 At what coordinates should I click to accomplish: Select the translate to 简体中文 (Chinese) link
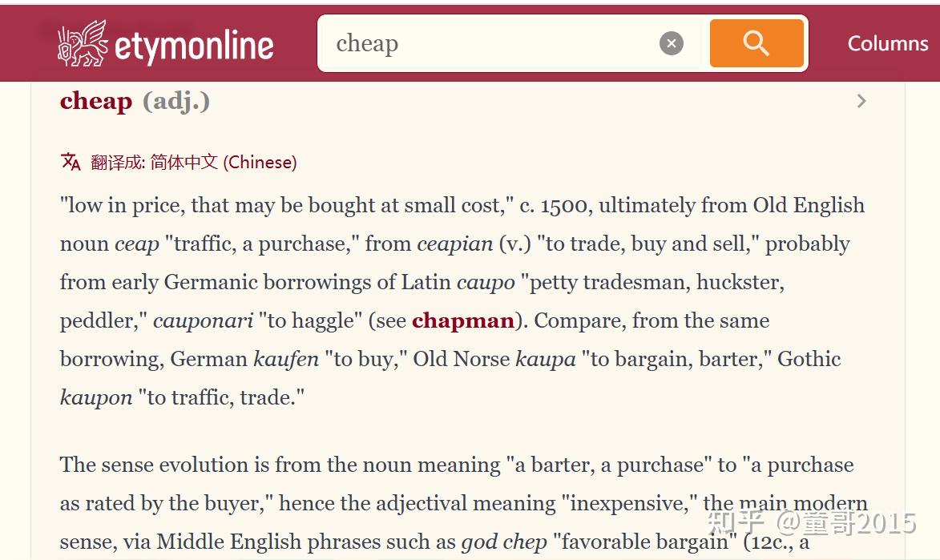point(194,162)
